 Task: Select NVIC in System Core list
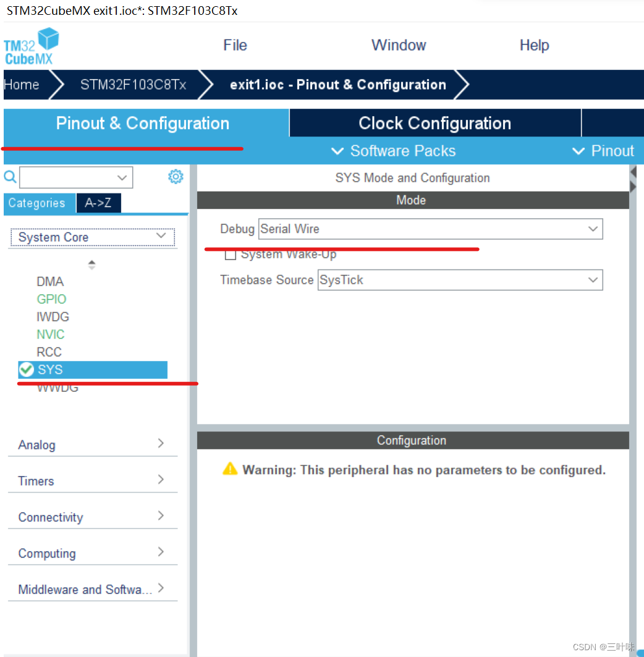[51, 334]
